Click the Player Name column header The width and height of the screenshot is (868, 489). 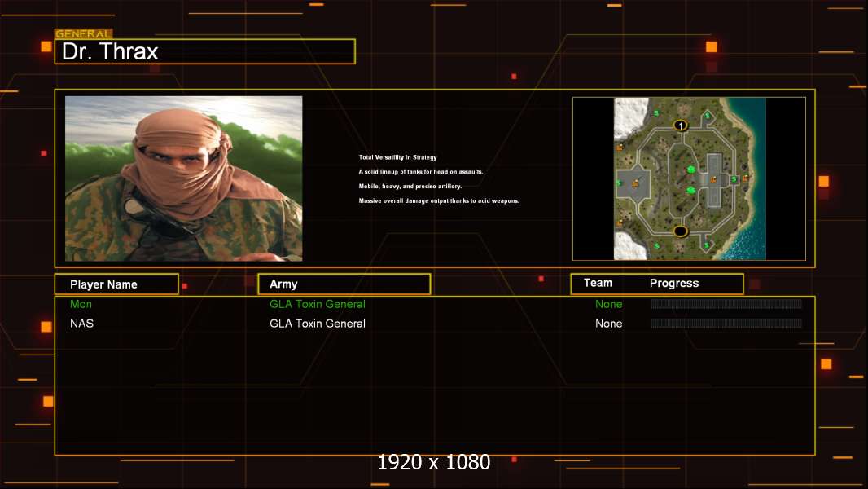116,284
